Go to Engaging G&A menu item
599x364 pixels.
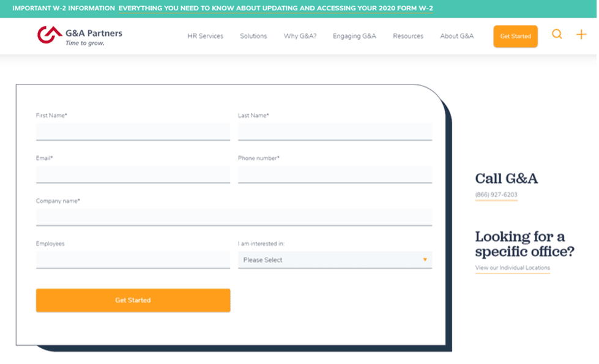354,36
